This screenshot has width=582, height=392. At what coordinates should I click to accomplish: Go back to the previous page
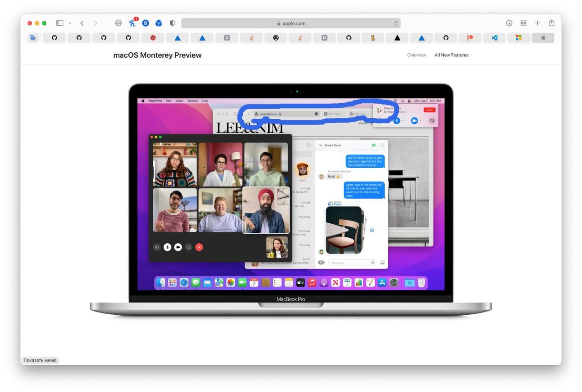(82, 23)
